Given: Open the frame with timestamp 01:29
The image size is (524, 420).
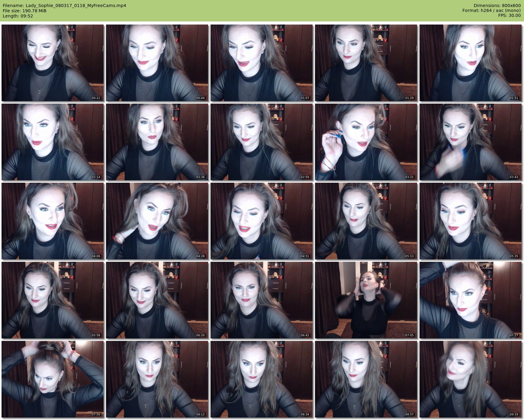Looking at the screenshot, I should 366,63.
